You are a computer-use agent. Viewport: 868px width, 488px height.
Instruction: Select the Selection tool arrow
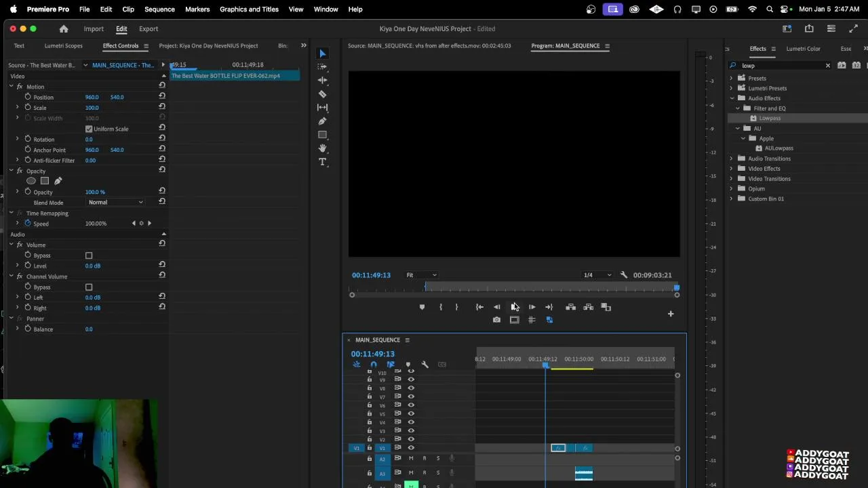click(323, 54)
